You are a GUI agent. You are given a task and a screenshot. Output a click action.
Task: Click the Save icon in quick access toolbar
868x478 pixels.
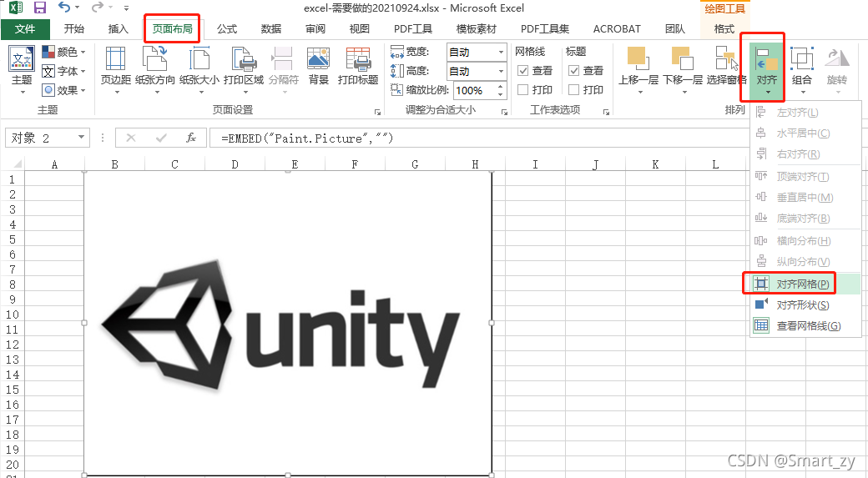pyautogui.click(x=40, y=8)
